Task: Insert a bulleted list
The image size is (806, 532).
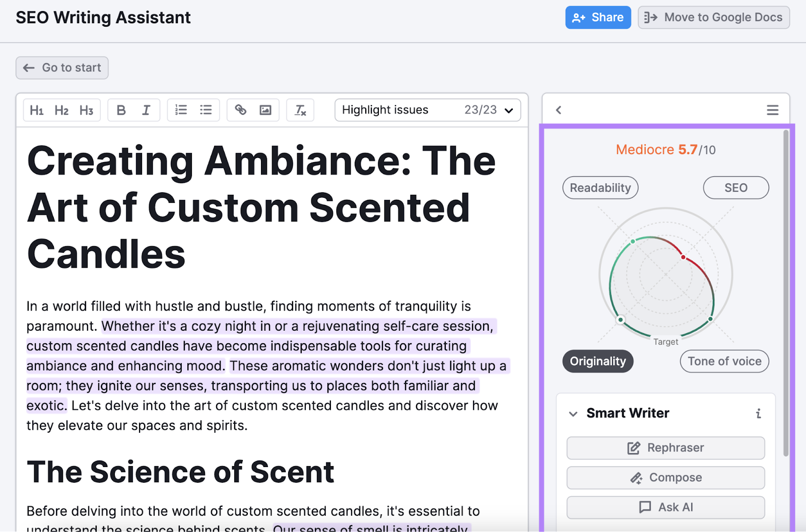Action: [x=206, y=110]
